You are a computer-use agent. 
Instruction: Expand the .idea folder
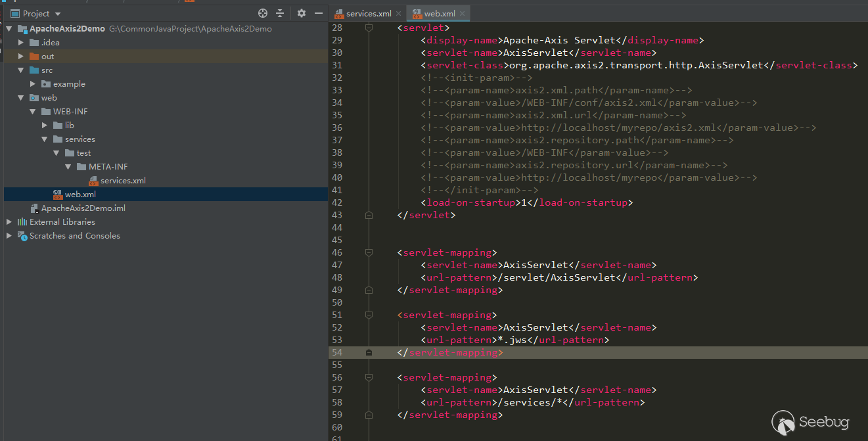pyautogui.click(x=21, y=43)
